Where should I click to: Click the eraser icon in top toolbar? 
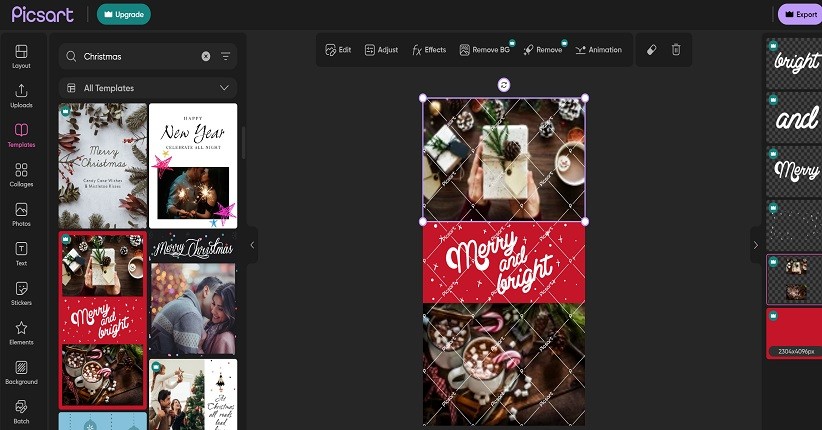click(x=650, y=49)
